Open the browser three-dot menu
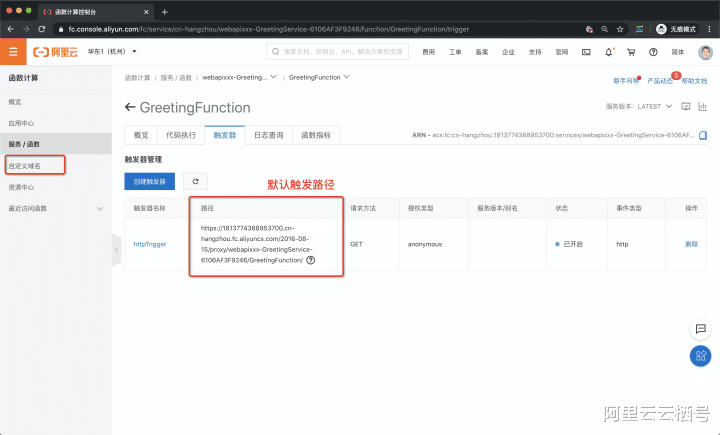Screen dimensions: 720x435 tap(709, 29)
